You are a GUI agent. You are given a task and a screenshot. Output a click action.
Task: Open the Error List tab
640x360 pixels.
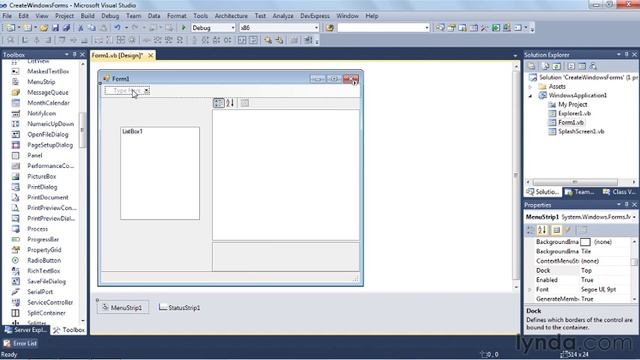pos(20,343)
